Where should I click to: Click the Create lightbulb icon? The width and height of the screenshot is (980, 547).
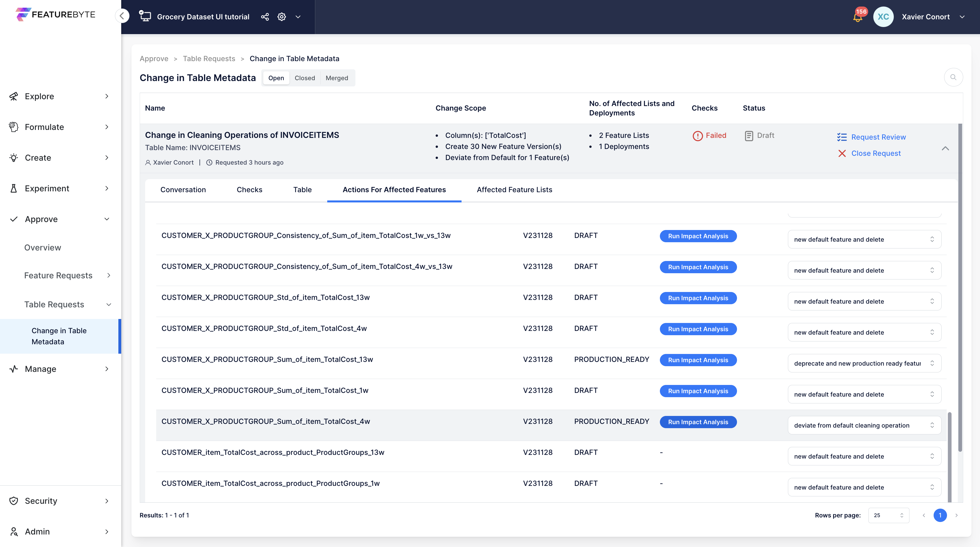(x=14, y=158)
